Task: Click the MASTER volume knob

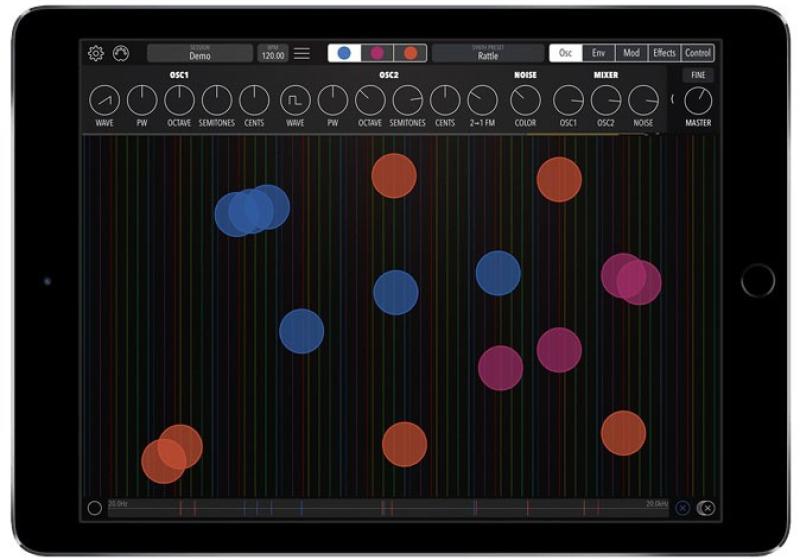Action: point(698,101)
